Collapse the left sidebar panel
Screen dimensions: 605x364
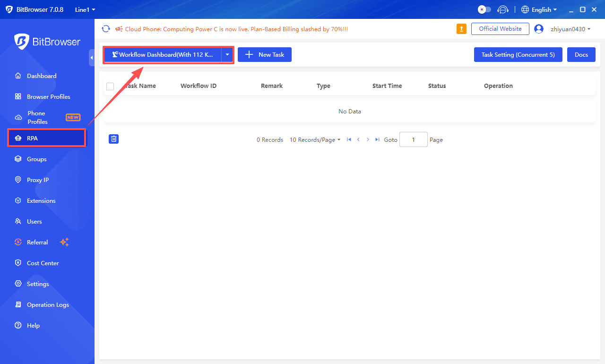point(91,57)
